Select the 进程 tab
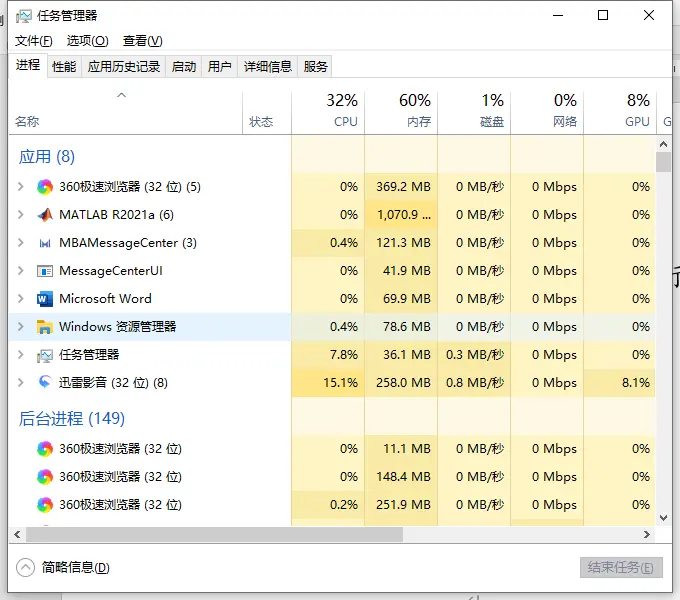 coord(28,65)
